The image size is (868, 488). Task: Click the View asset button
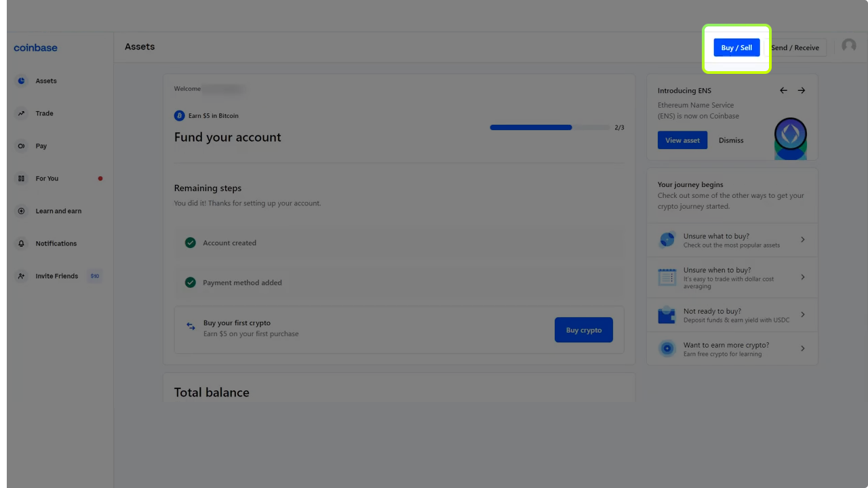pyautogui.click(x=682, y=140)
